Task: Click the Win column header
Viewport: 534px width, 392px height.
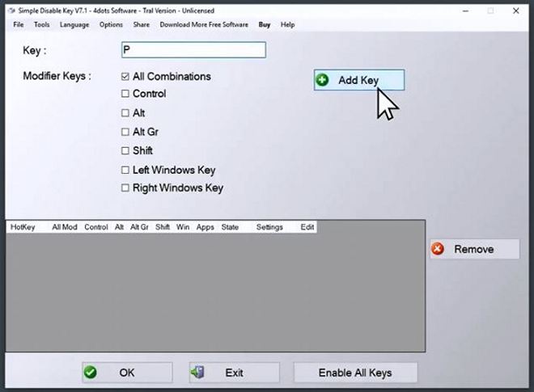Action: tap(183, 227)
